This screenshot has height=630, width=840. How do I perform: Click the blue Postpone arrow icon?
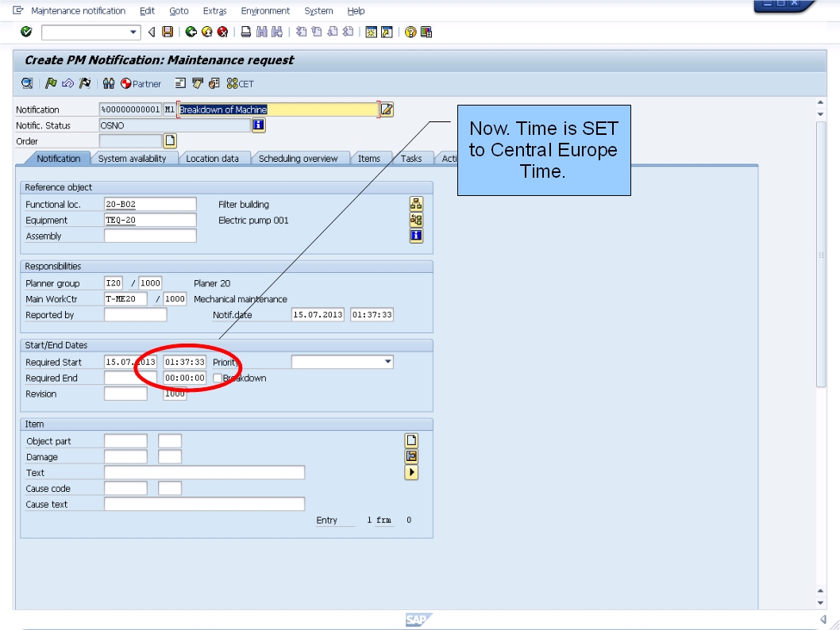pos(67,83)
